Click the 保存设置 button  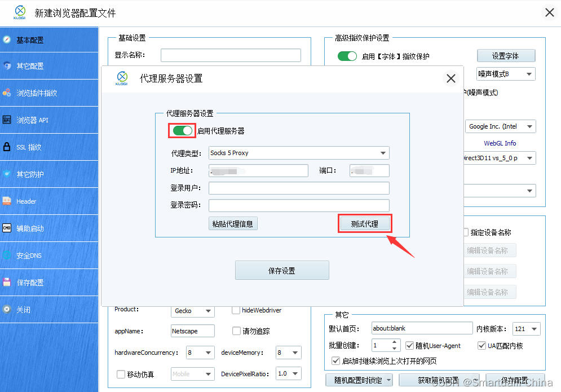[282, 270]
